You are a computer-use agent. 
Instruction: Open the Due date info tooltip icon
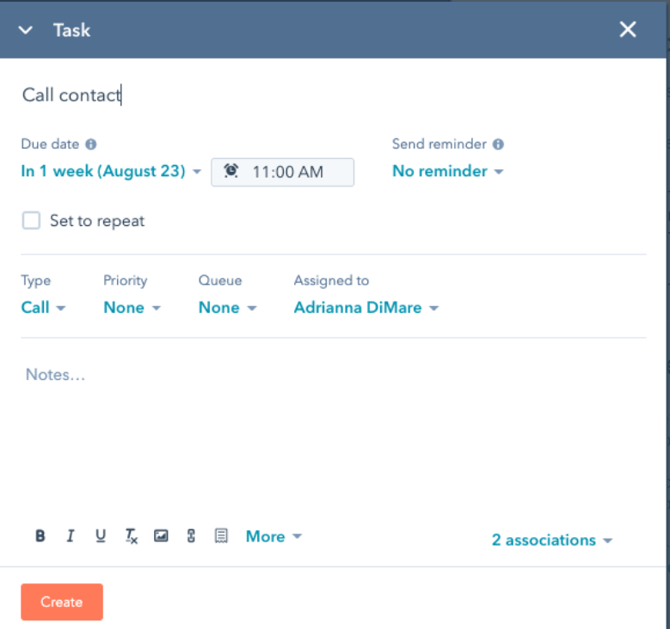click(91, 144)
